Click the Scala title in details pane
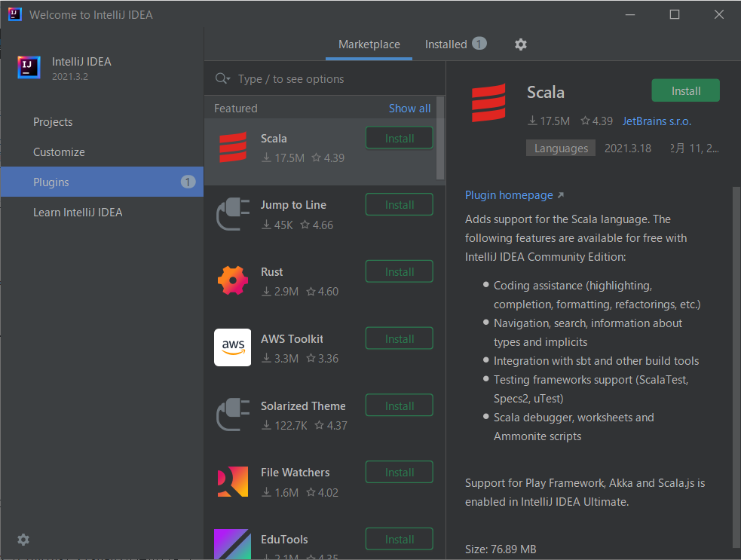The width and height of the screenshot is (741, 560). tap(545, 92)
